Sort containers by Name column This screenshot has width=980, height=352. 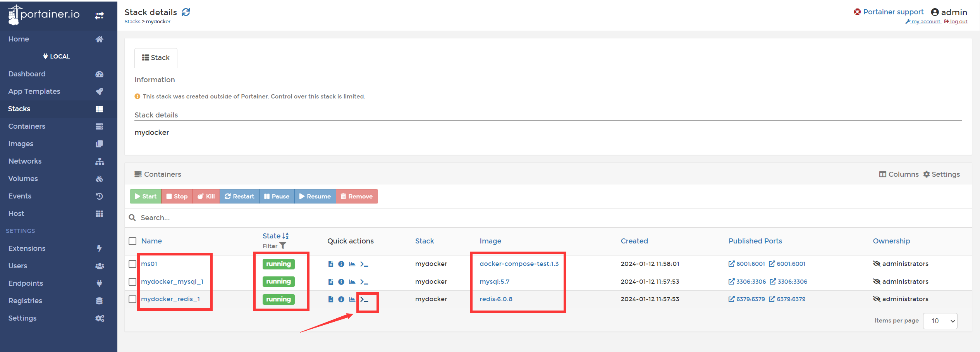coord(151,241)
